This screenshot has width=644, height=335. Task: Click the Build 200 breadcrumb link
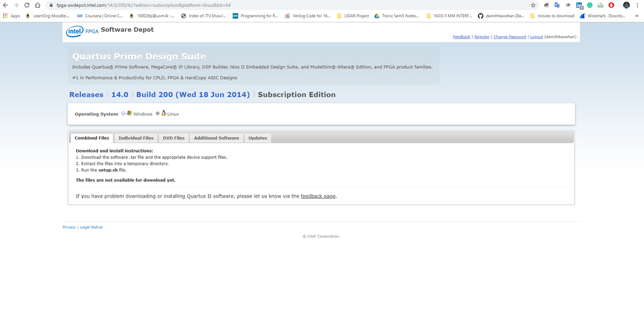tap(193, 94)
